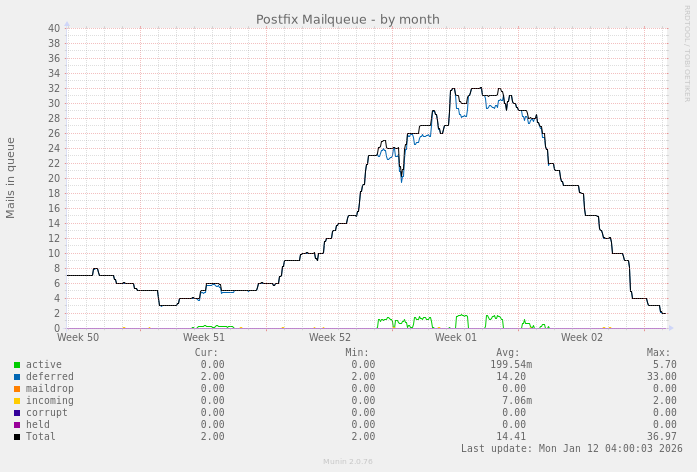Pick the black Total legend swatch
Image resolution: width=697 pixels, height=472 pixels.
[17, 437]
